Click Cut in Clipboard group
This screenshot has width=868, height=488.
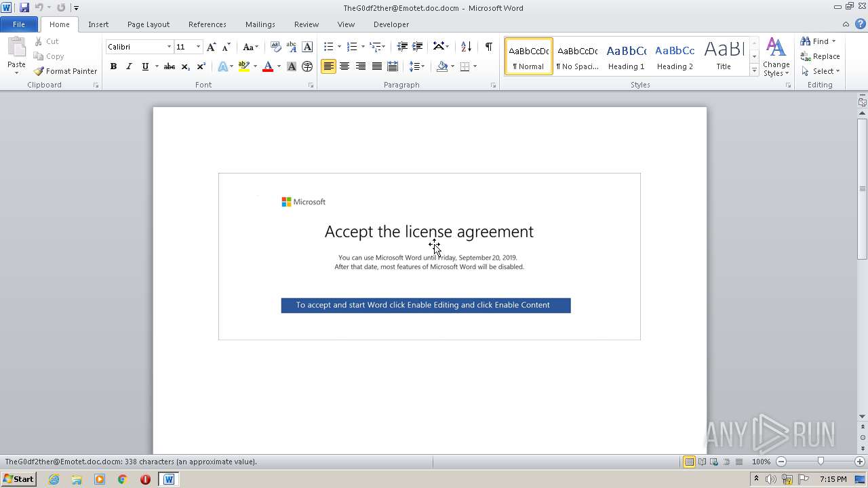pyautogui.click(x=47, y=41)
